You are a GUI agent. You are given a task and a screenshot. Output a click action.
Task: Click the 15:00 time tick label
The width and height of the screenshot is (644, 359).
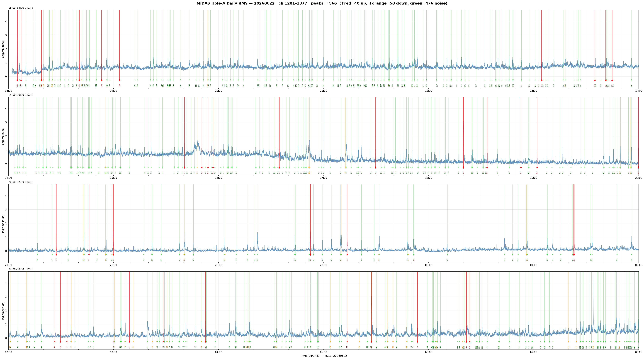pyautogui.click(x=114, y=178)
